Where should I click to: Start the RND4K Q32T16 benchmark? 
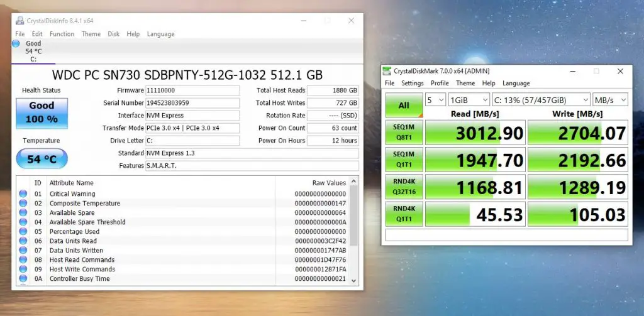(404, 187)
